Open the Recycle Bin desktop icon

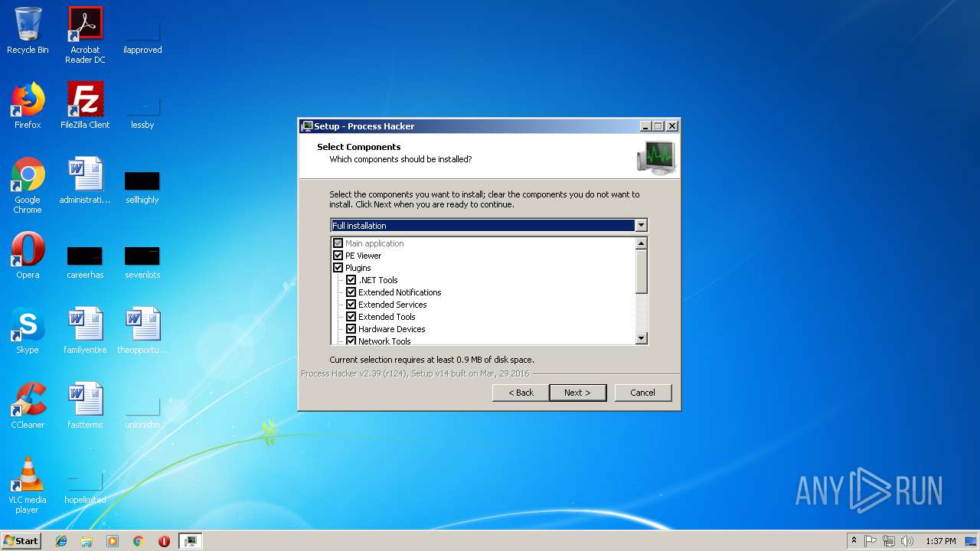click(x=28, y=31)
